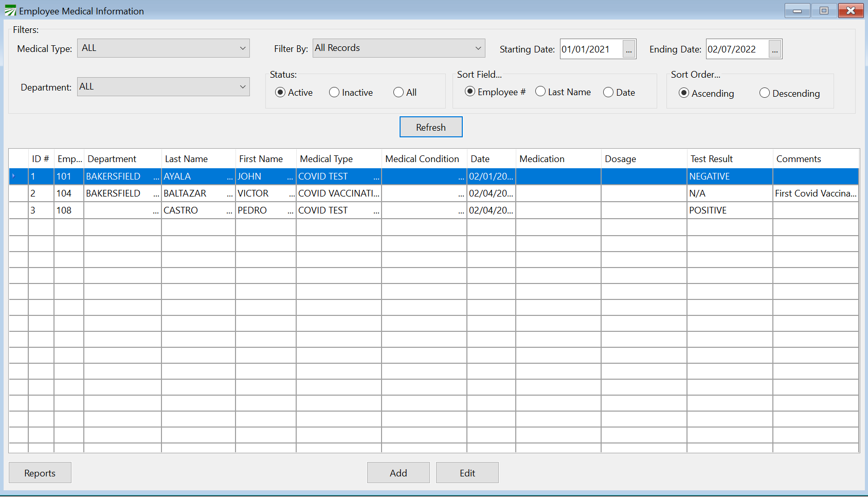Click the row indicator arrow on the first row
Image resolution: width=868 pixels, height=497 pixels.
(14, 176)
